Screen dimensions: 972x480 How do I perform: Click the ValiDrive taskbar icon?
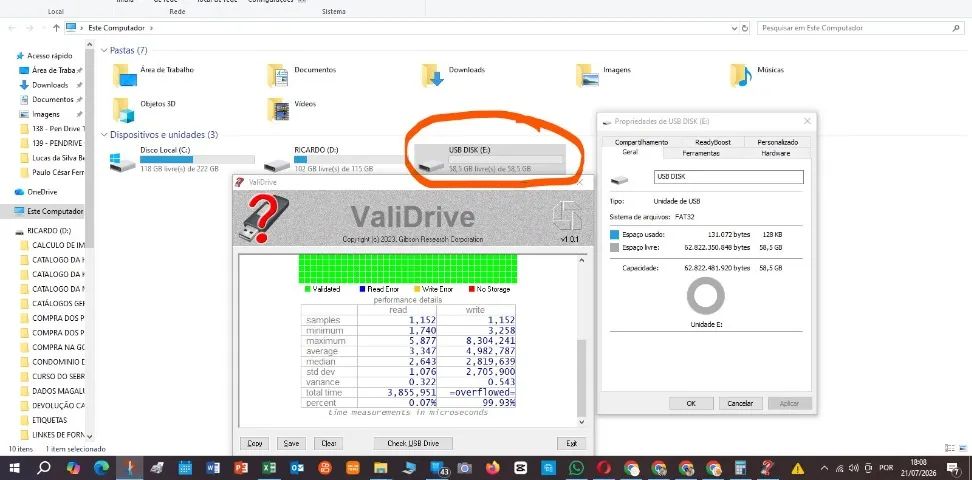(x=767, y=468)
